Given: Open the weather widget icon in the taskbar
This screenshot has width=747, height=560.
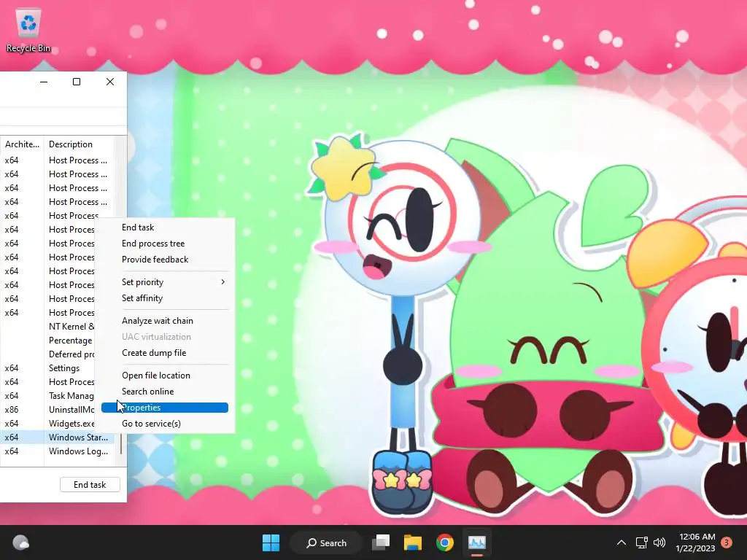Looking at the screenshot, I should pos(20,542).
